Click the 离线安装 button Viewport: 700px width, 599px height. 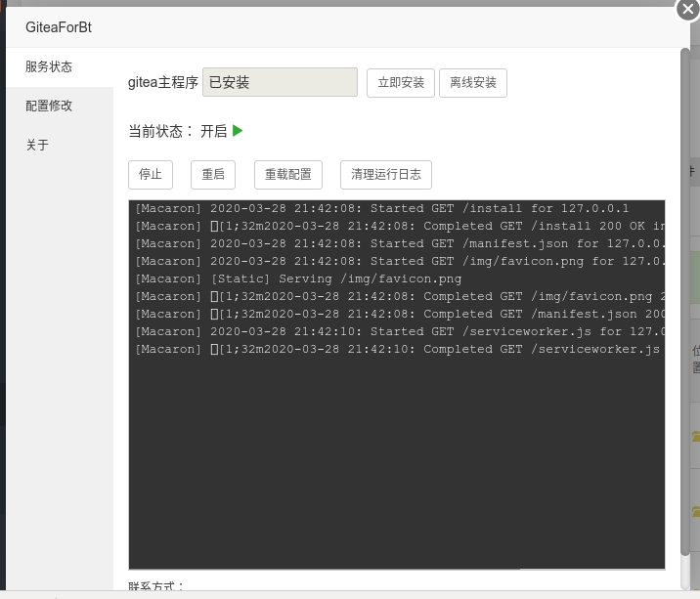click(473, 83)
